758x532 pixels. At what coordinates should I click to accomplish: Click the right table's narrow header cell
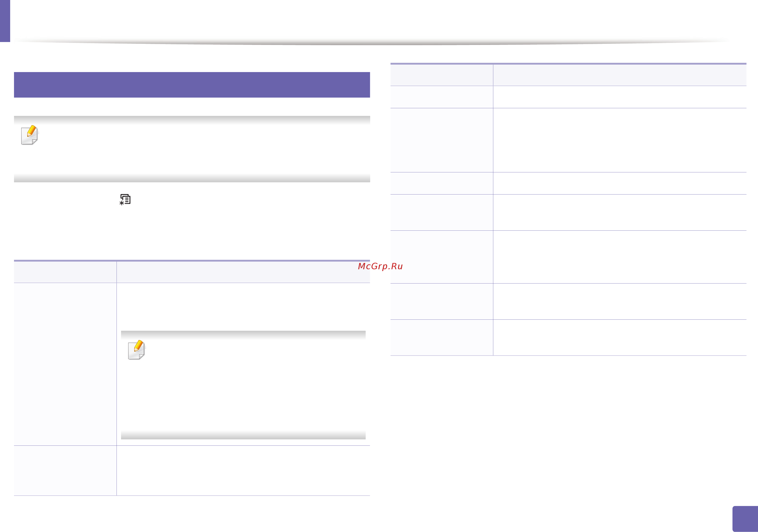coord(442,75)
